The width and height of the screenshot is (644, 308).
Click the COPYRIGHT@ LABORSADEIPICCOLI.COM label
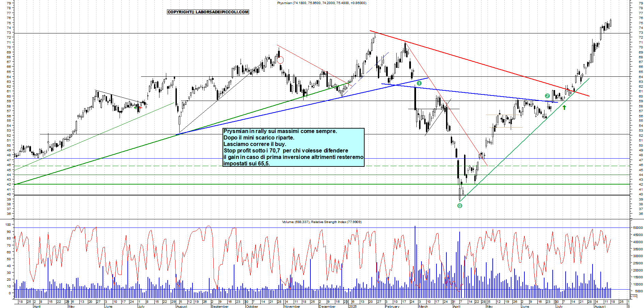(208, 12)
